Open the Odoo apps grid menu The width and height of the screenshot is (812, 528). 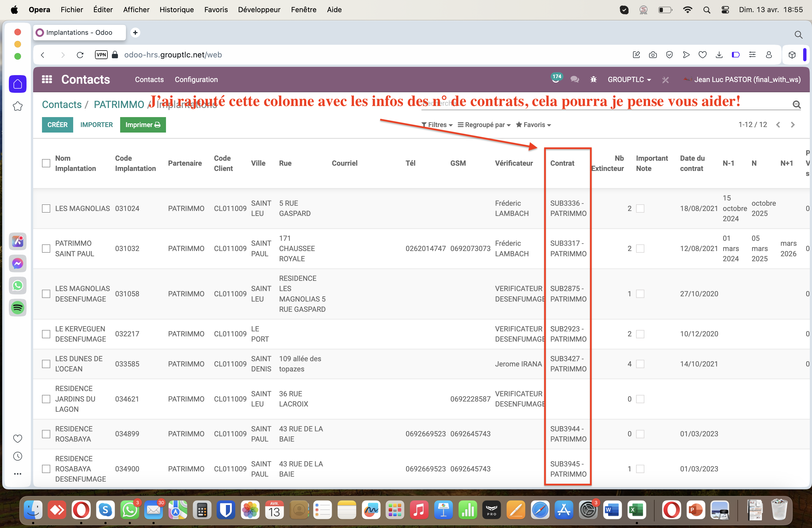tap(47, 80)
